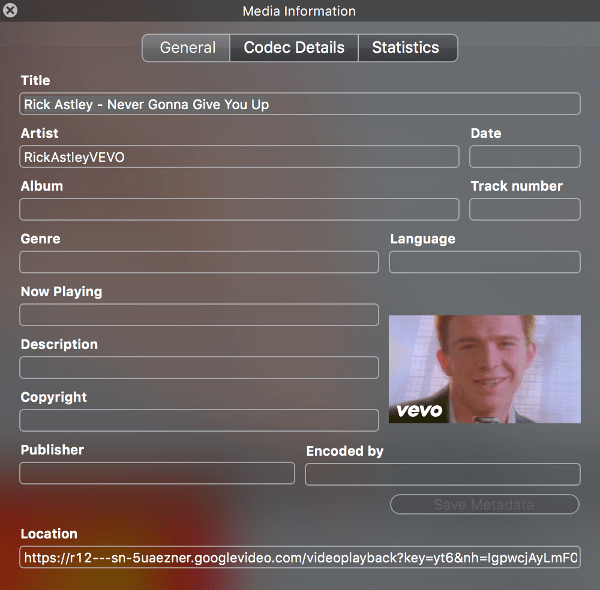
Task: Select the Copyright input field
Action: point(199,420)
